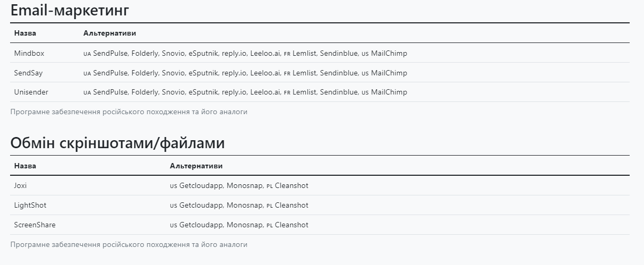This screenshot has height=265, width=644.
Task: Click SendSay in the name column
Action: point(28,73)
